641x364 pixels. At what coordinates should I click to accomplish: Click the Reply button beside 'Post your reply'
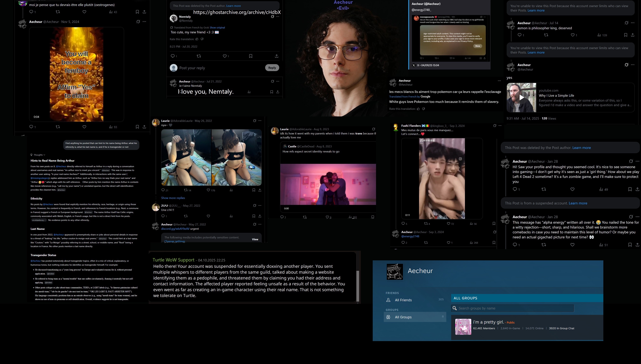tap(272, 68)
